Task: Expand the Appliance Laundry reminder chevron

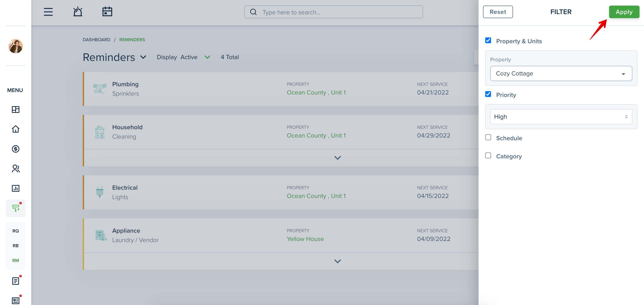Action: coord(337,261)
